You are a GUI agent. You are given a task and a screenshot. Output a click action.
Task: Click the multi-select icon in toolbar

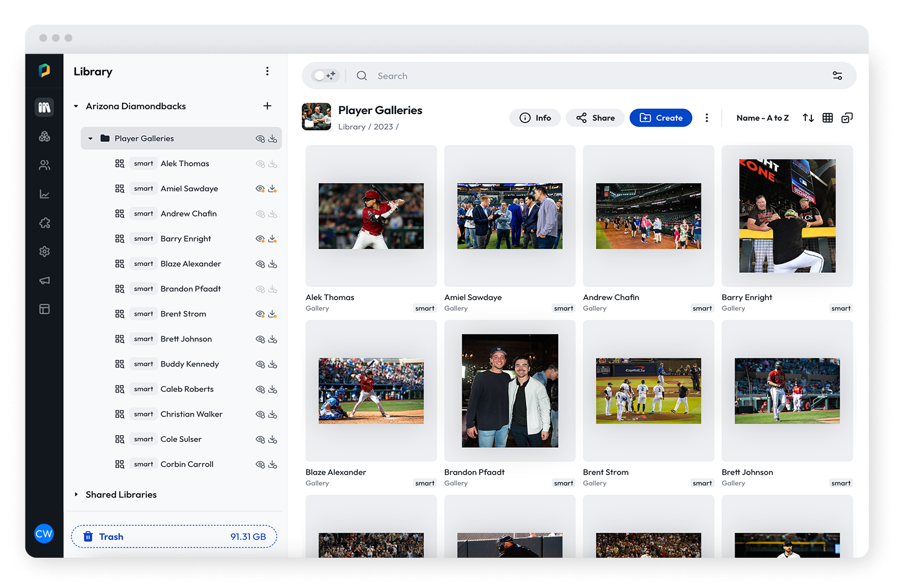pyautogui.click(x=847, y=118)
